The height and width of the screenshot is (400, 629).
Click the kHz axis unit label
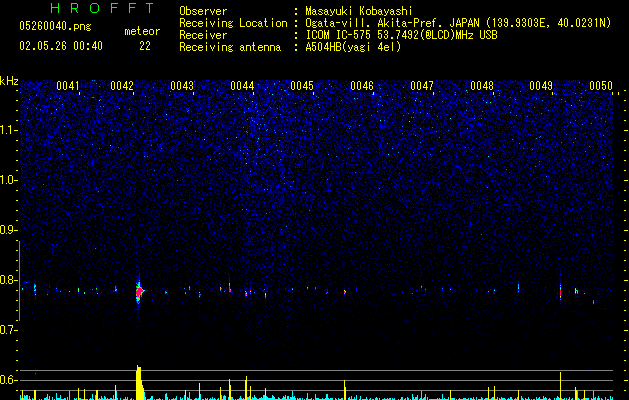click(9, 81)
